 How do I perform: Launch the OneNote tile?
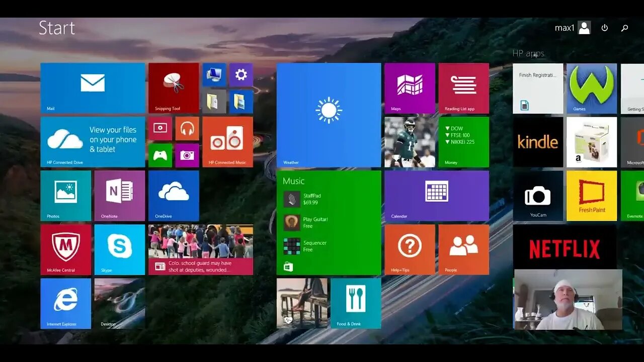tap(120, 196)
